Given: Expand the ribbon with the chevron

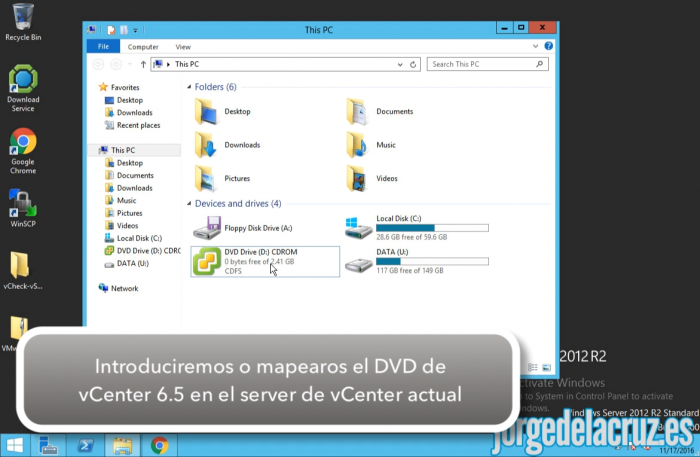Looking at the screenshot, I should pyautogui.click(x=535, y=46).
